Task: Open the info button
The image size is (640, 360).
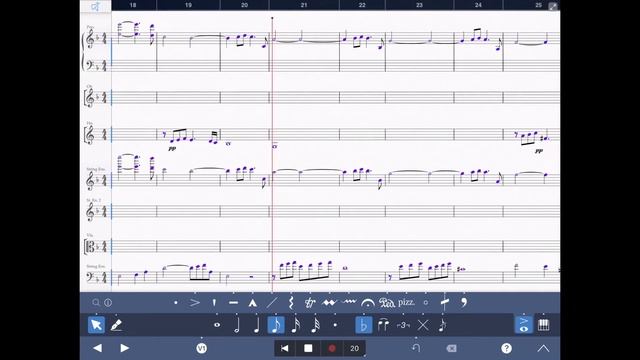Action: pyautogui.click(x=108, y=302)
